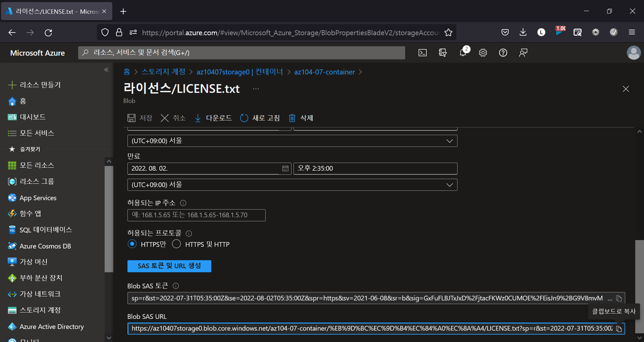
Task: Go to 홈 breadcrumb link
Action: point(127,72)
